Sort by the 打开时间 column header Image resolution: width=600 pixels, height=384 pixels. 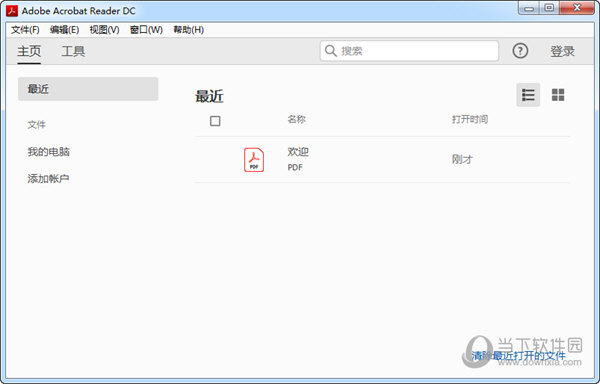pos(470,119)
